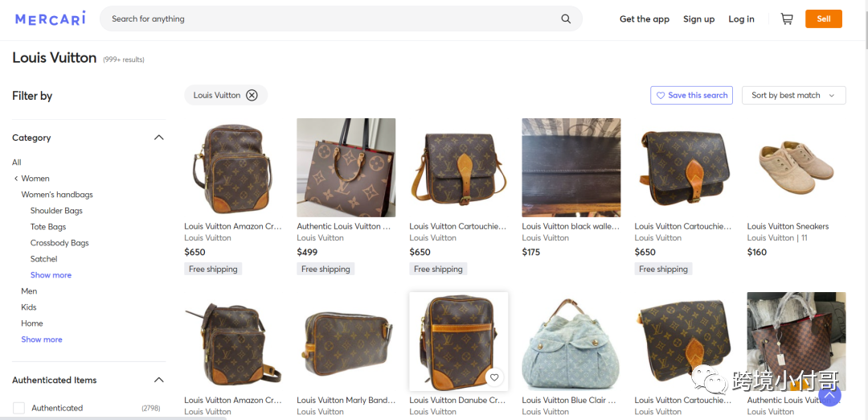
Task: Click the Mercari logo
Action: (x=51, y=19)
